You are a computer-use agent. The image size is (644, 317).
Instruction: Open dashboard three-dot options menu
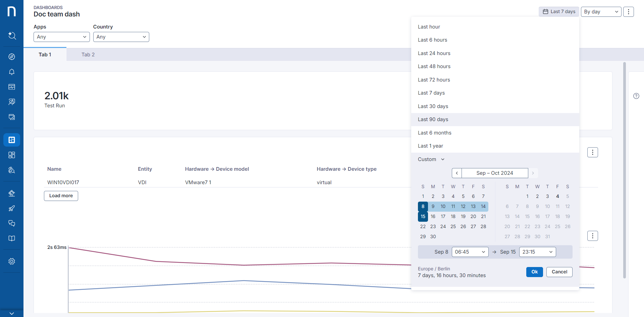[x=628, y=12]
